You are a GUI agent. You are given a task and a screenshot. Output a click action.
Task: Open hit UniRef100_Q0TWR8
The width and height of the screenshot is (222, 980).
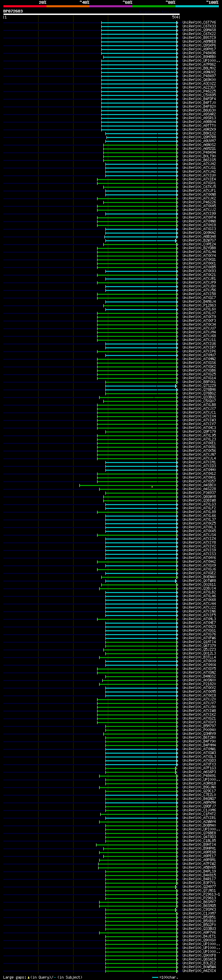199,581
